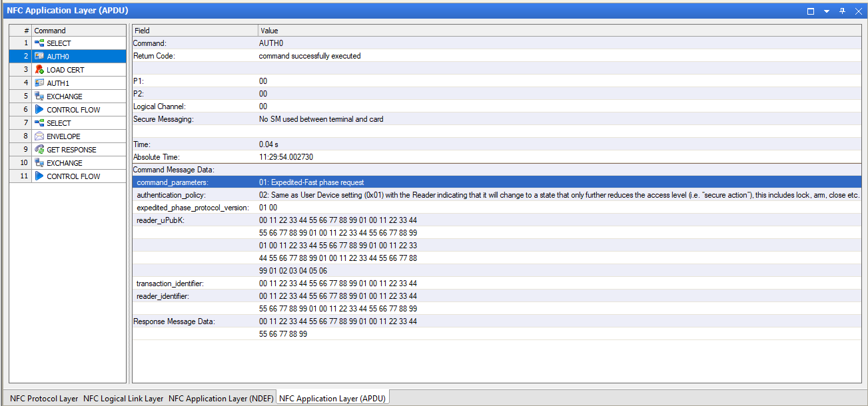The width and height of the screenshot is (868, 406).
Task: Select the second EXCHANGE command row
Action: (67, 163)
